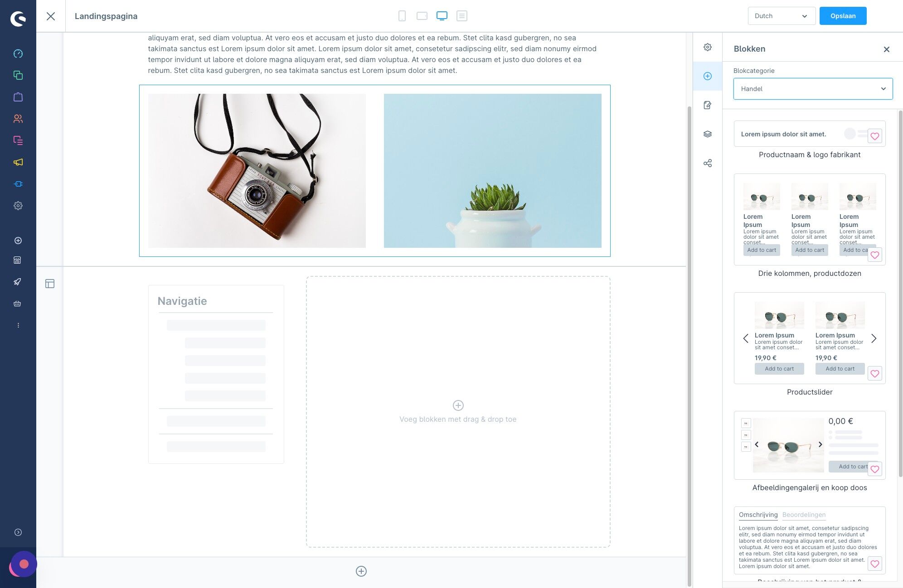Open the three-dot more menu in sidebar
Screen dimensions: 903x588
(18, 325)
